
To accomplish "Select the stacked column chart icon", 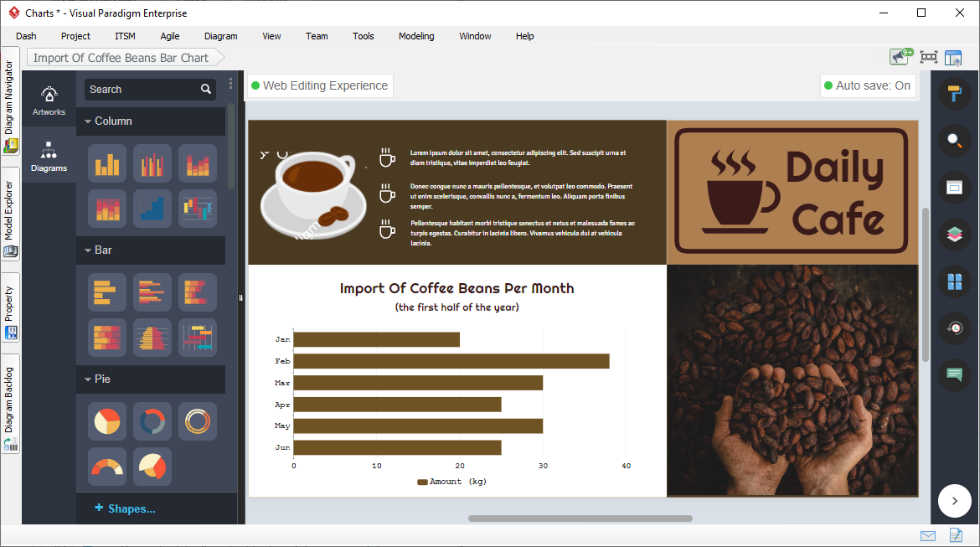I will coord(198,164).
